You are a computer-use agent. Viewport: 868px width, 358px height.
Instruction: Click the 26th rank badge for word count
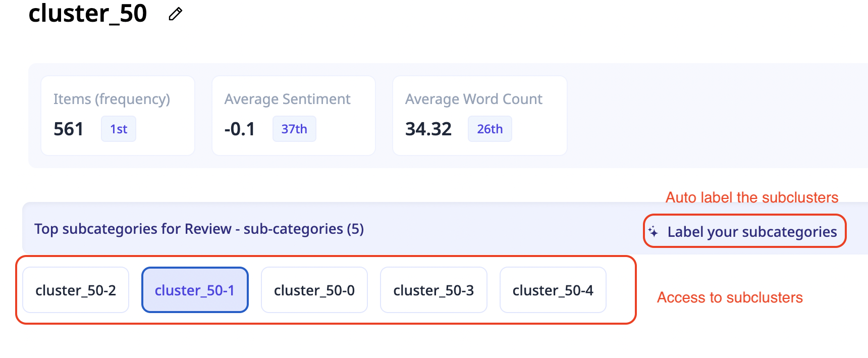(490, 129)
